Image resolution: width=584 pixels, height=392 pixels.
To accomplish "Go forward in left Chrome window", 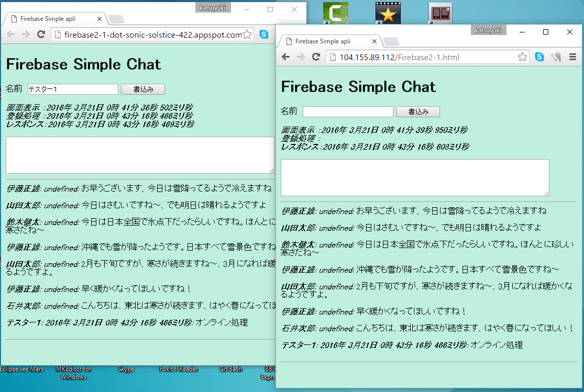I will pyautogui.click(x=26, y=35).
